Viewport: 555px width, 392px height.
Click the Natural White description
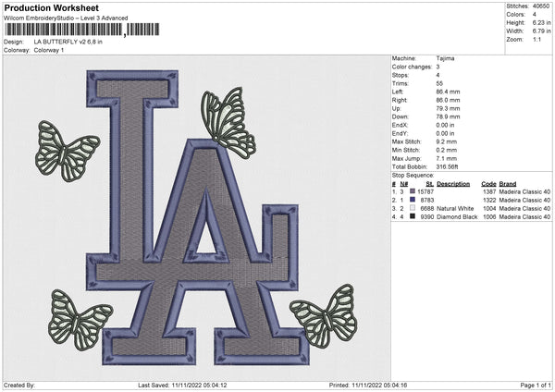(455, 208)
